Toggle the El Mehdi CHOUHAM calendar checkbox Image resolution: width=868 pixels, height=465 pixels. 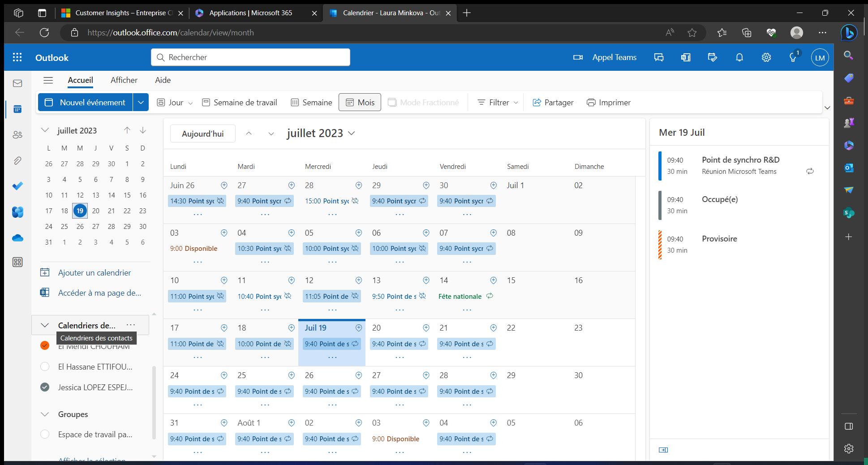click(45, 345)
